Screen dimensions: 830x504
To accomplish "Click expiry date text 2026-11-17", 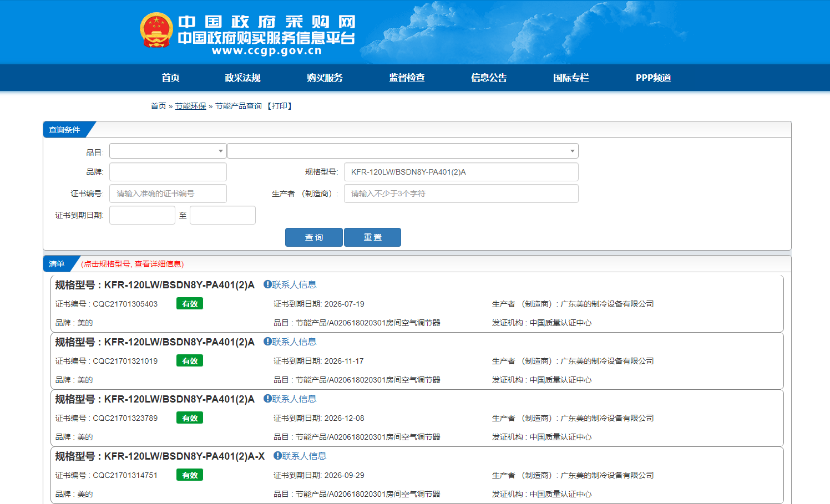I will (x=344, y=361).
